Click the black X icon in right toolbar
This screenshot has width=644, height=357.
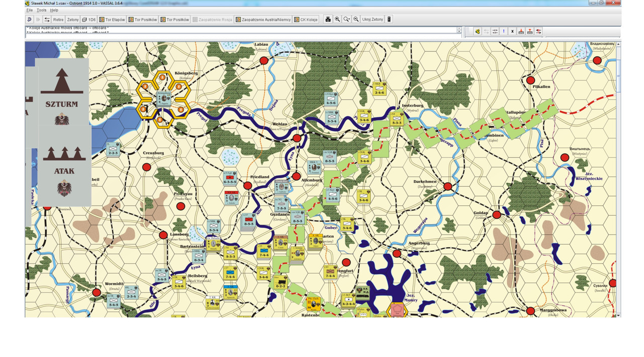pos(512,31)
